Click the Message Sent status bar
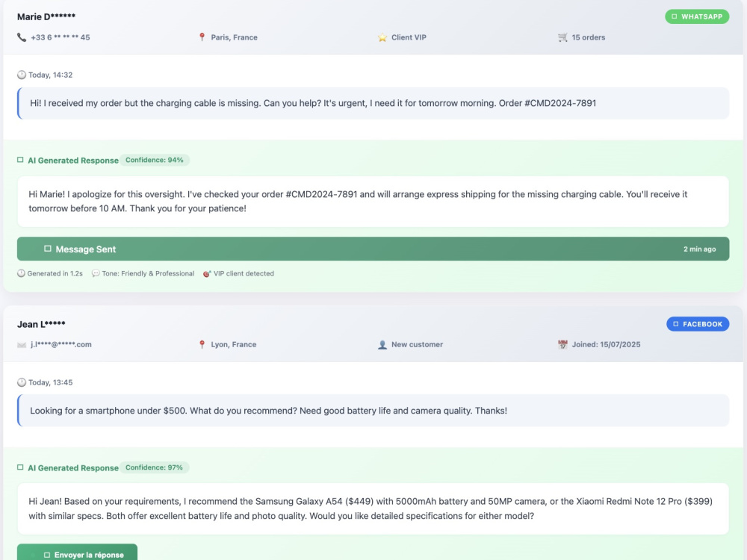 click(373, 249)
